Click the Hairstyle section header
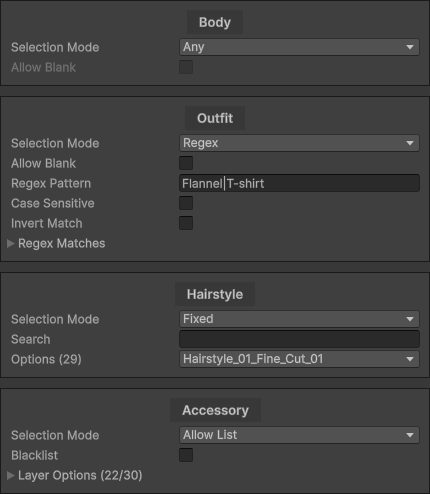Screen dimensions: 430x494 [x=215, y=294]
